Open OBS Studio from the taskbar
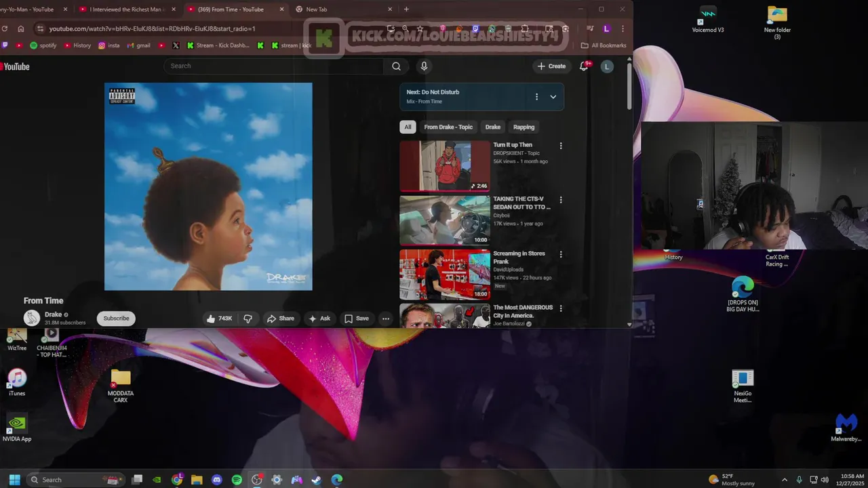 point(257,480)
